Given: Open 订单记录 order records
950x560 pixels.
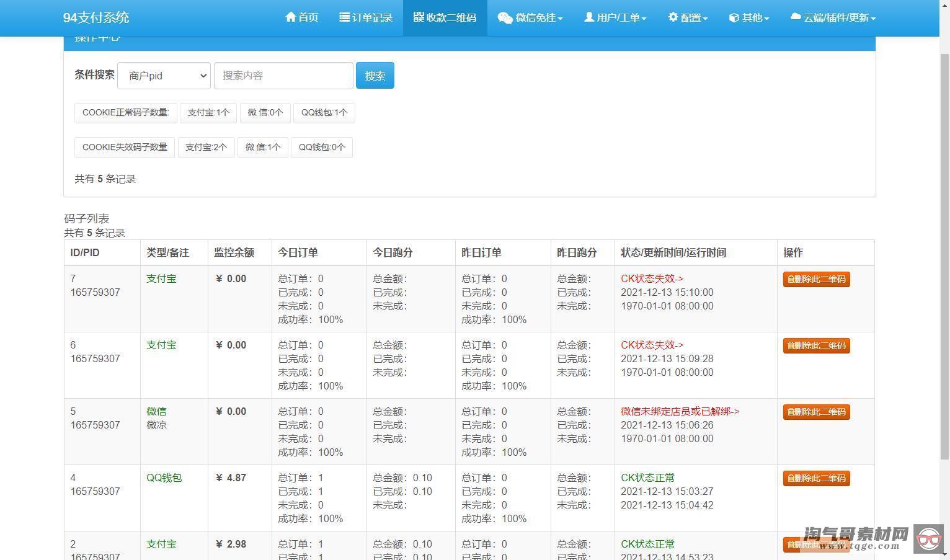Looking at the screenshot, I should point(366,17).
